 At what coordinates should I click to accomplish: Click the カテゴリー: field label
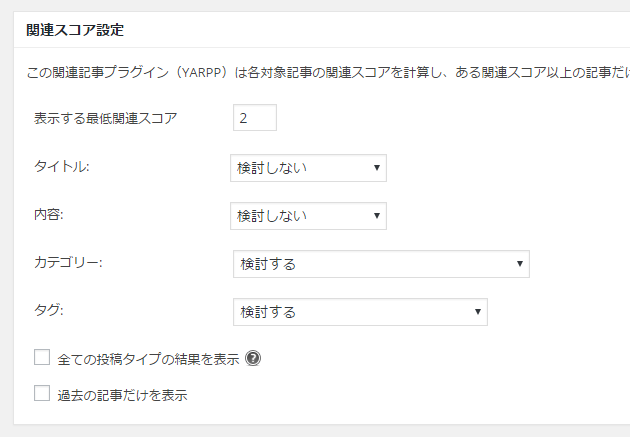tap(69, 263)
